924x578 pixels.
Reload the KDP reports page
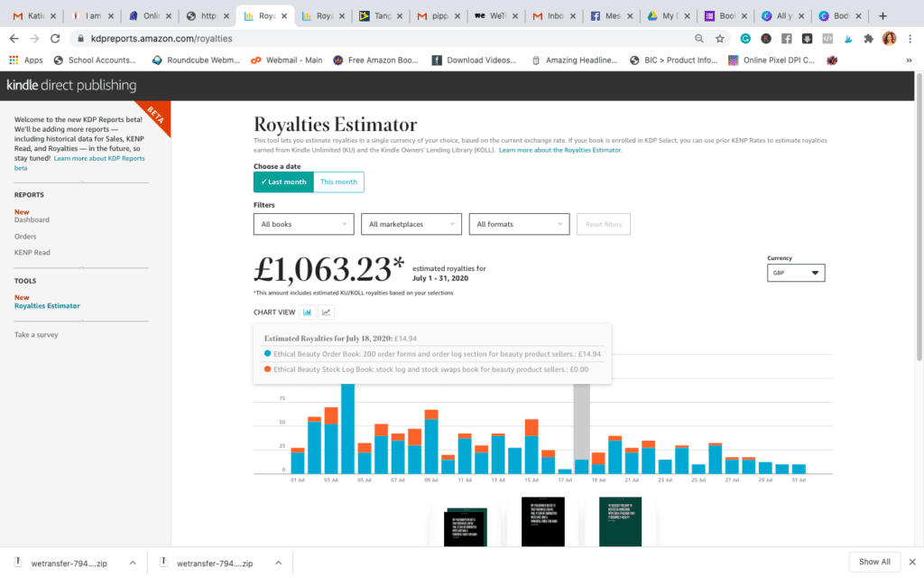tap(55, 38)
